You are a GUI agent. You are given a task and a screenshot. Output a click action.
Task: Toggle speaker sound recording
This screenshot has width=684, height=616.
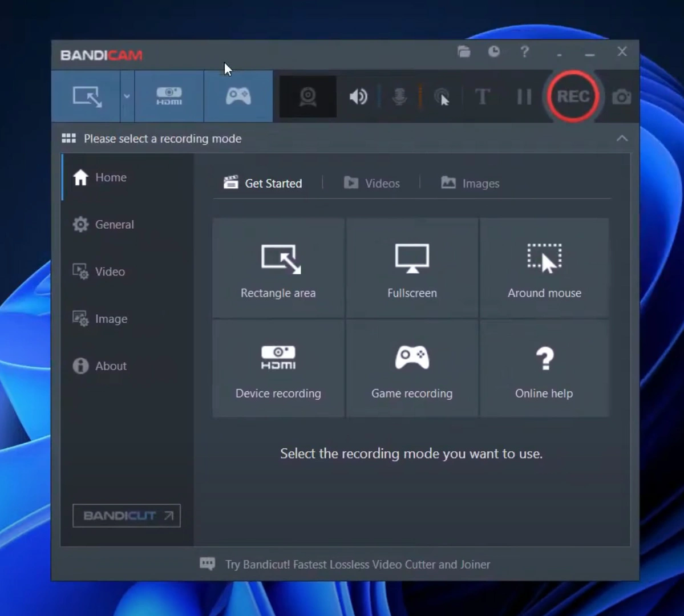(358, 97)
